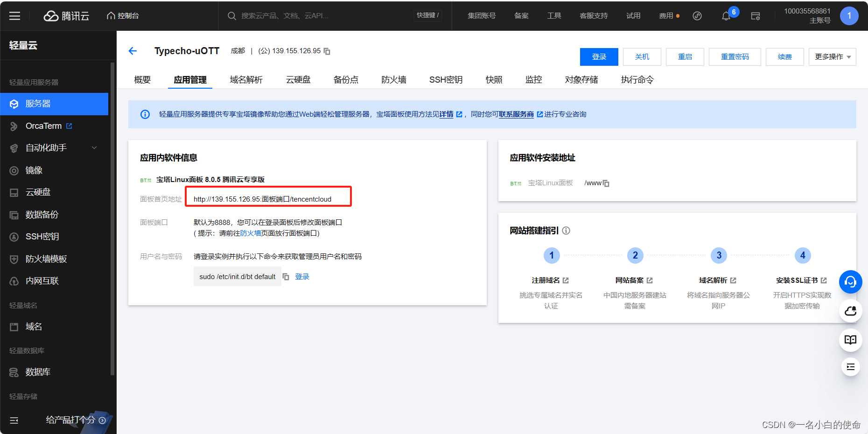Copy the sudo bt default command
Viewport: 868px width, 434px height.
coord(286,277)
